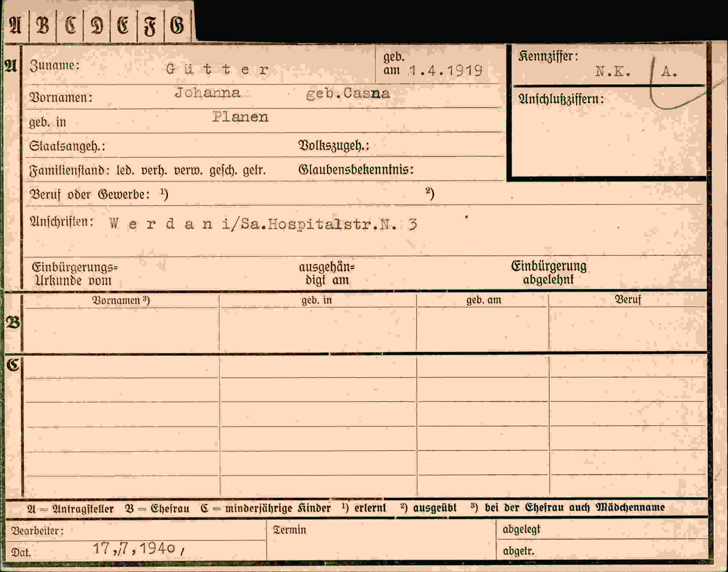Click marital status option 'verh.'
Screen dimensions: 728x572
point(154,170)
